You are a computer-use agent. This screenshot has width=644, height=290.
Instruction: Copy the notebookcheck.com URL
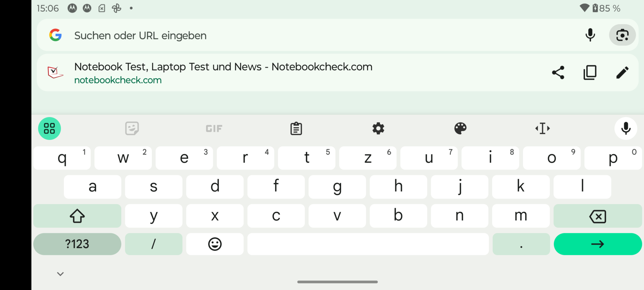590,72
